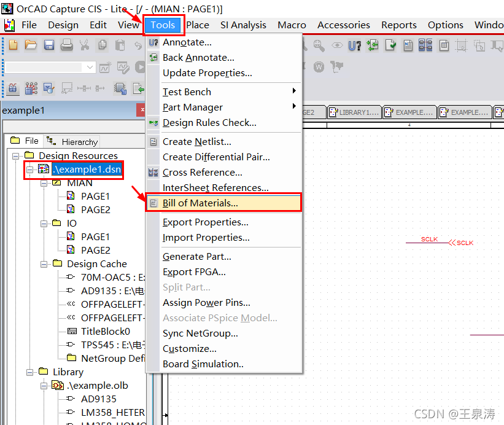The height and width of the screenshot is (425, 504).
Task: Switch to the Hierarchy tab
Action: coord(74,141)
